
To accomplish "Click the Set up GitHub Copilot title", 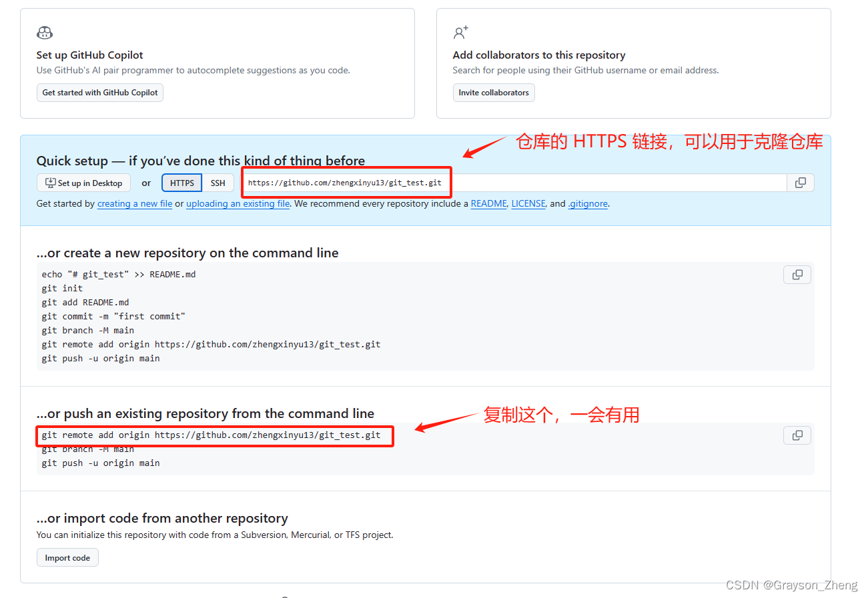I will tap(90, 55).
